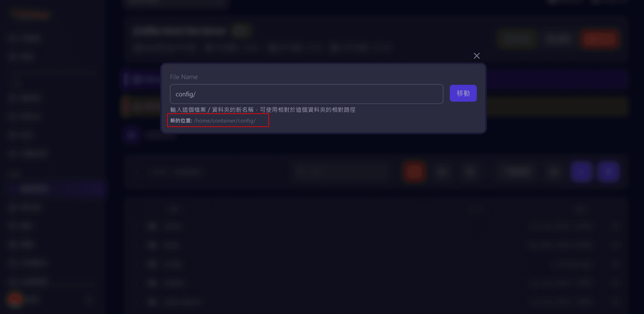Image resolution: width=644 pixels, height=314 pixels.
Task: Click the File Name label
Action: point(184,77)
